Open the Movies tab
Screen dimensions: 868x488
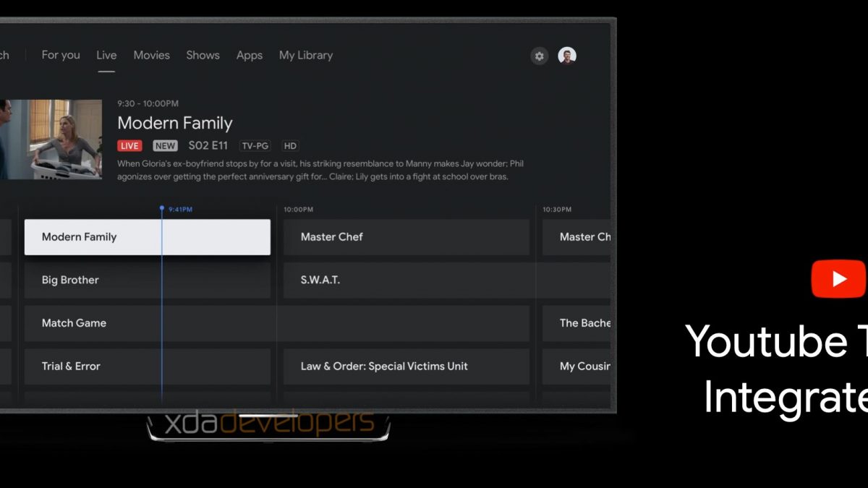(152, 55)
